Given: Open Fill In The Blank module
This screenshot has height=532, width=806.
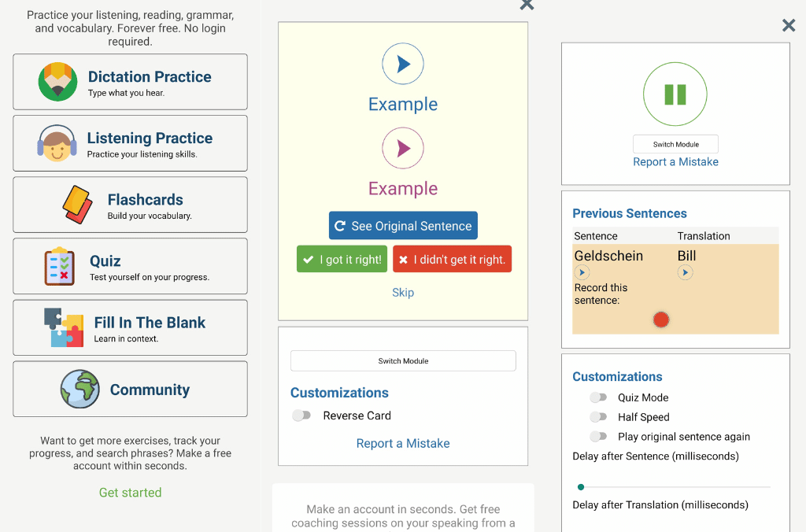Looking at the screenshot, I should coord(131,327).
